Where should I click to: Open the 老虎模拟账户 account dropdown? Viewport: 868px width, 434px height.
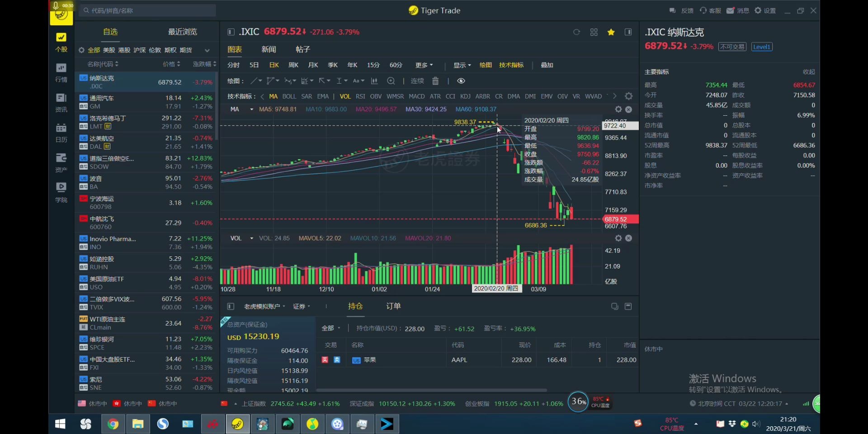[x=264, y=307]
